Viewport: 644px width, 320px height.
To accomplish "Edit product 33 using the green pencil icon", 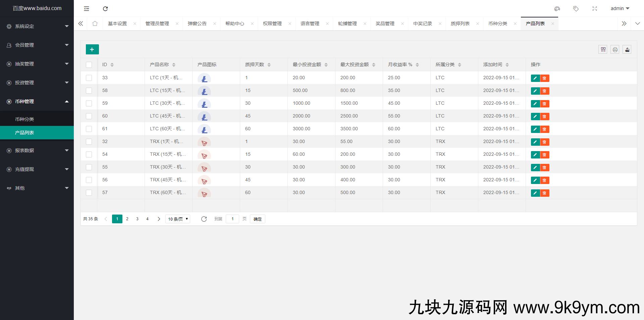I will (535, 78).
